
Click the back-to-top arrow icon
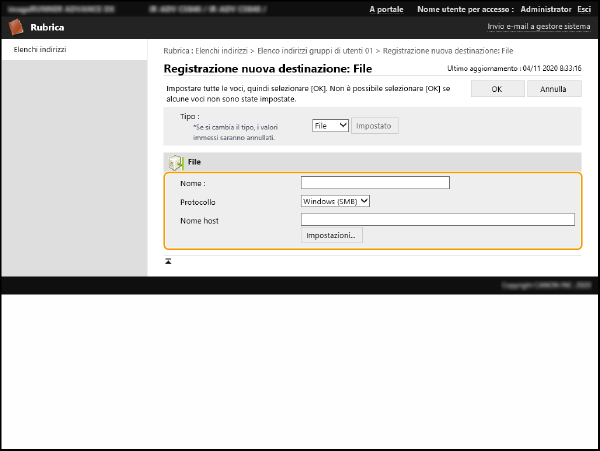pos(168,260)
